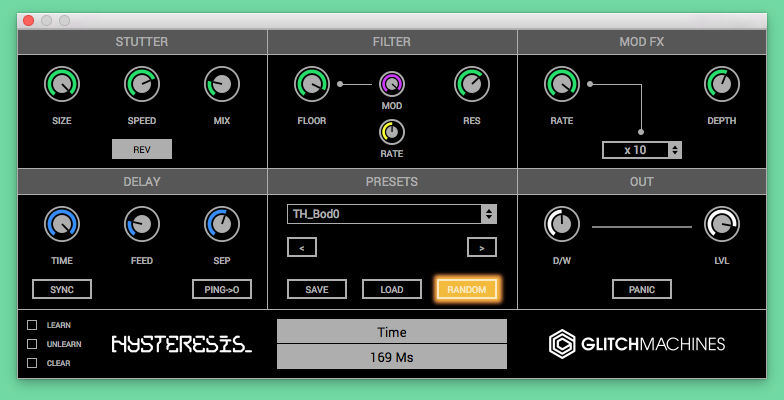
Task: Click the OUT section header
Action: (x=642, y=182)
